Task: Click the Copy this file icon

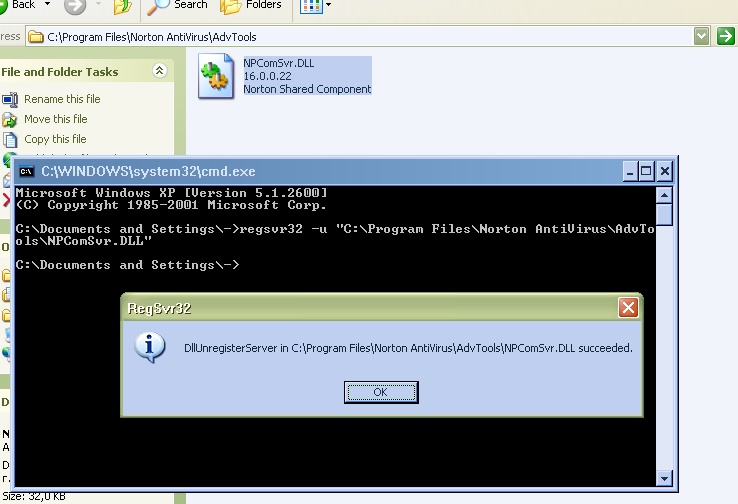Action: (10, 139)
